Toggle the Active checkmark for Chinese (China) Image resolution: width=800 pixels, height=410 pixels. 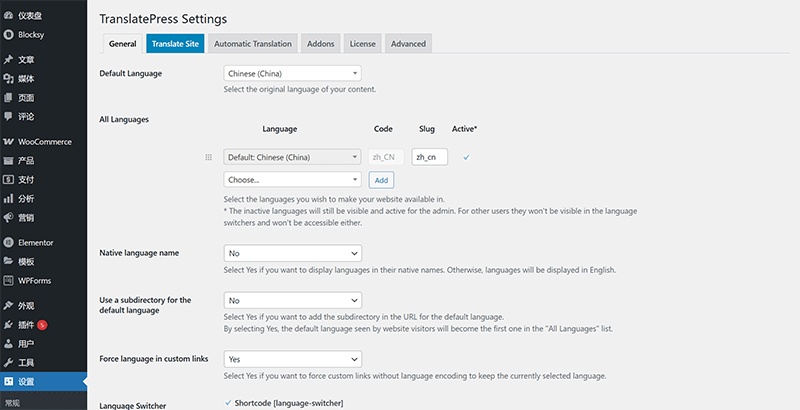tap(466, 158)
